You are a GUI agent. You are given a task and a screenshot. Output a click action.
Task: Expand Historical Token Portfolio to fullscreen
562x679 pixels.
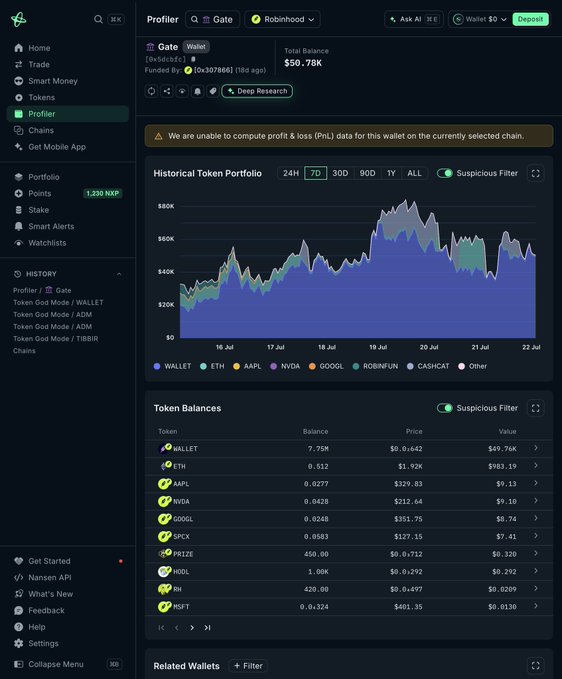[x=536, y=173]
